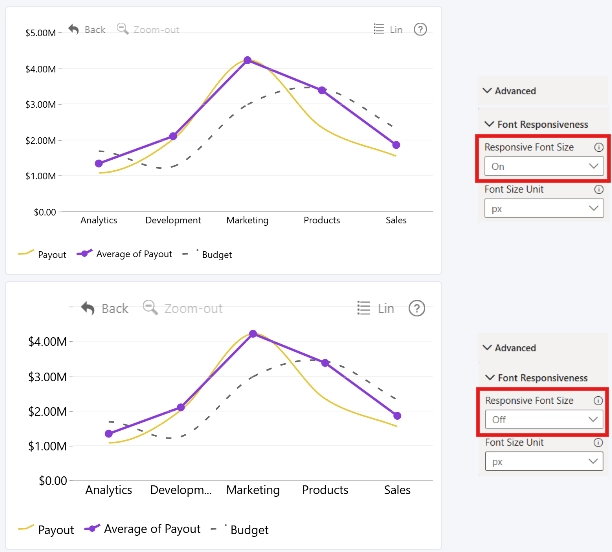Click Sales data point in bottom chart
The image size is (612, 552).
click(397, 416)
